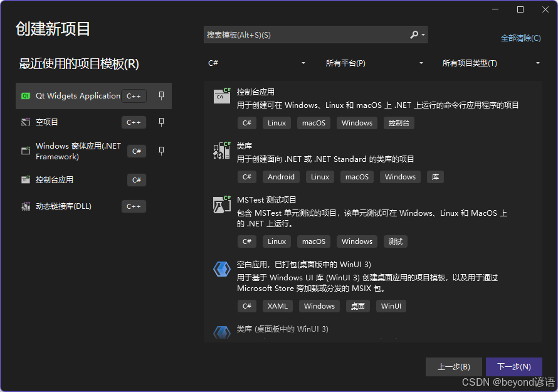The image size is (558, 392).
Task: Open the C# language filter dropdown
Action: [x=256, y=63]
